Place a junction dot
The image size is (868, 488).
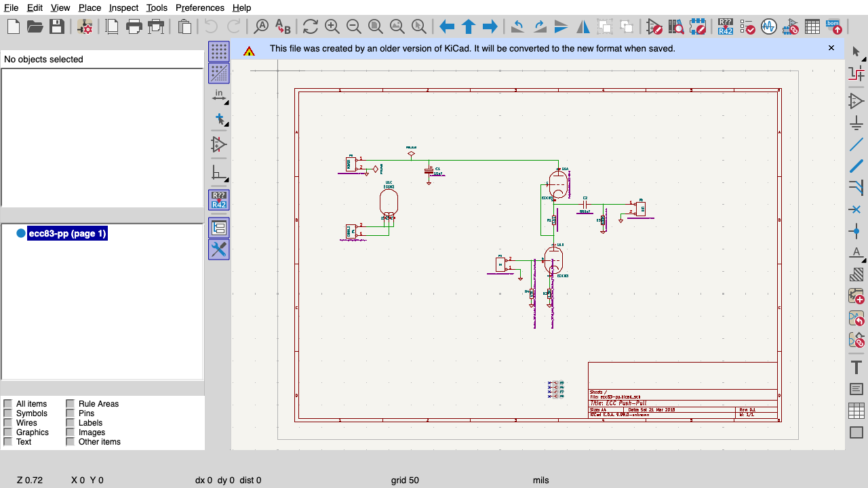(x=856, y=231)
